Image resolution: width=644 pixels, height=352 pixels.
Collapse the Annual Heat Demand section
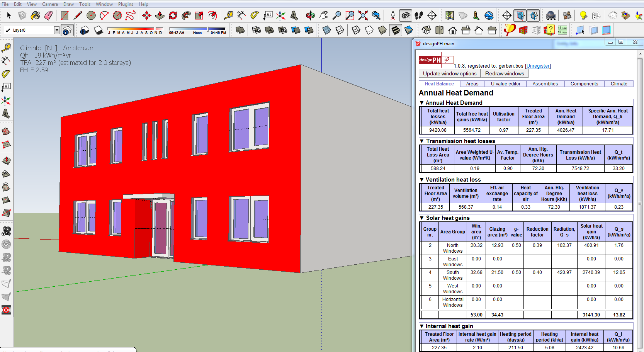422,103
